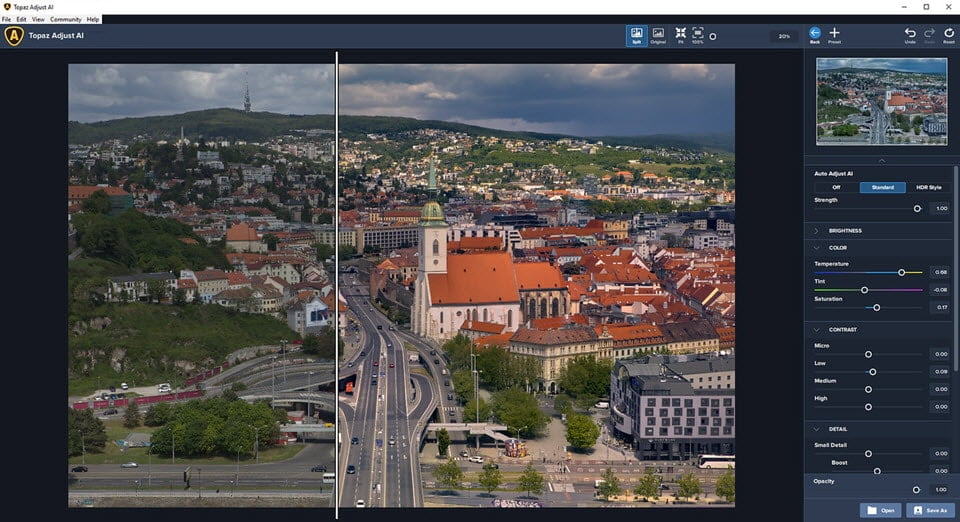Expand the Brightness section

817,231
